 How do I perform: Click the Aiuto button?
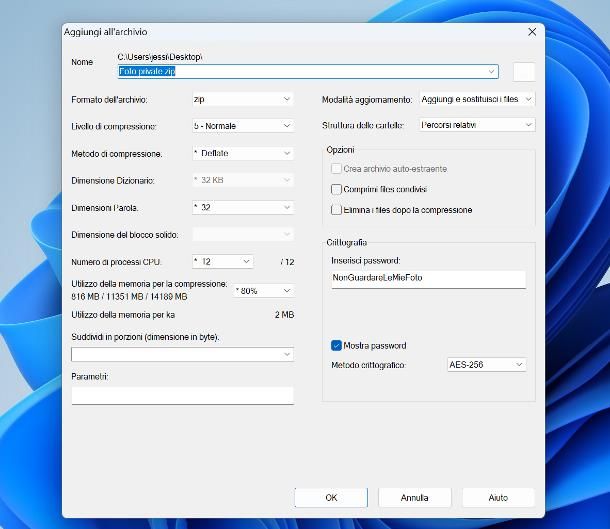tap(498, 497)
